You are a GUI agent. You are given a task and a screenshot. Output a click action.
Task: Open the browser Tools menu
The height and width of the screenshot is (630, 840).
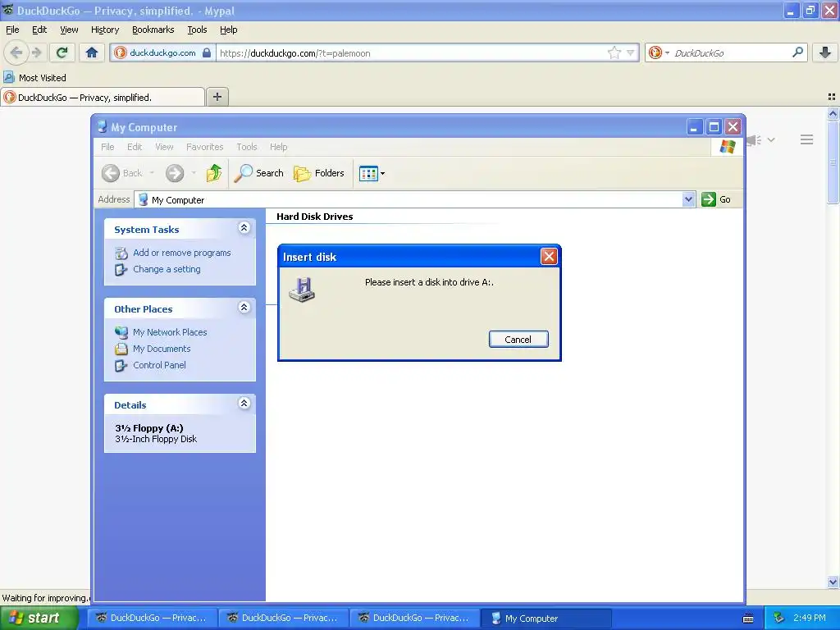(197, 30)
